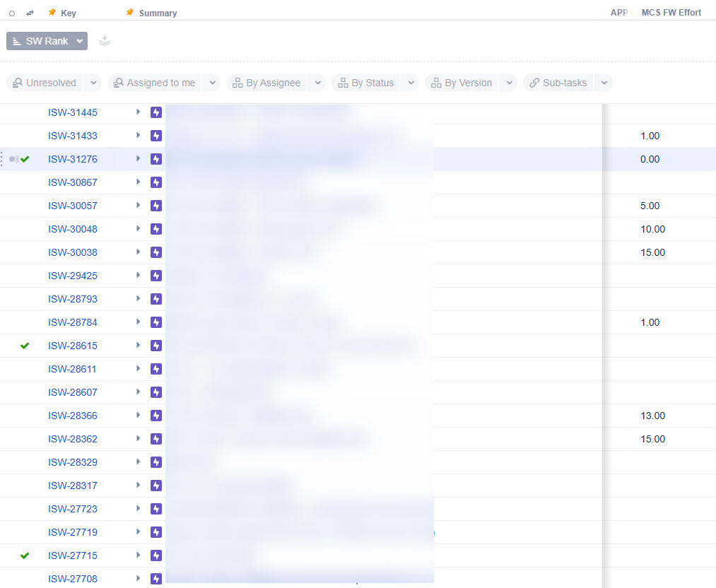Click the epic icon for ISW-30057
The image size is (716, 588).
click(156, 206)
